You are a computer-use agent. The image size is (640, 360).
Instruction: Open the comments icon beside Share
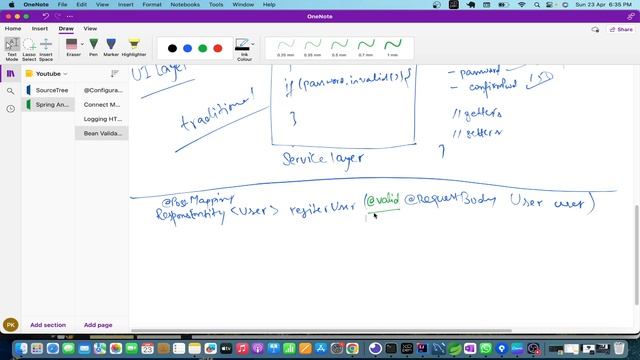pyautogui.click(x=595, y=29)
